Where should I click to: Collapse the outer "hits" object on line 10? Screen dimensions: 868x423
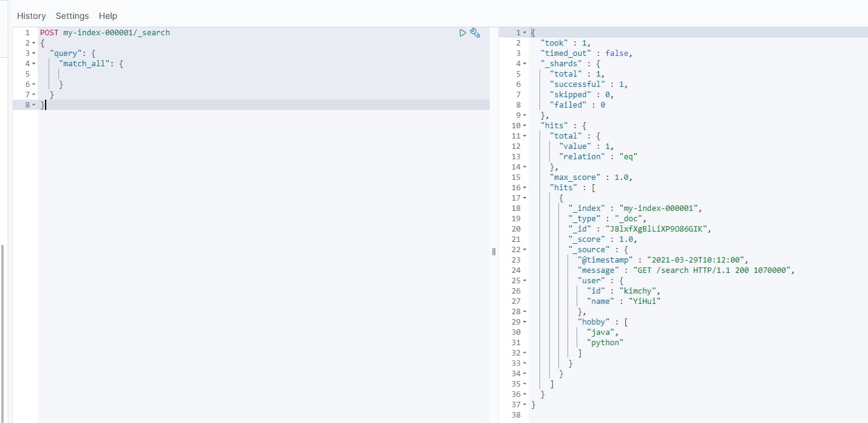click(x=524, y=126)
